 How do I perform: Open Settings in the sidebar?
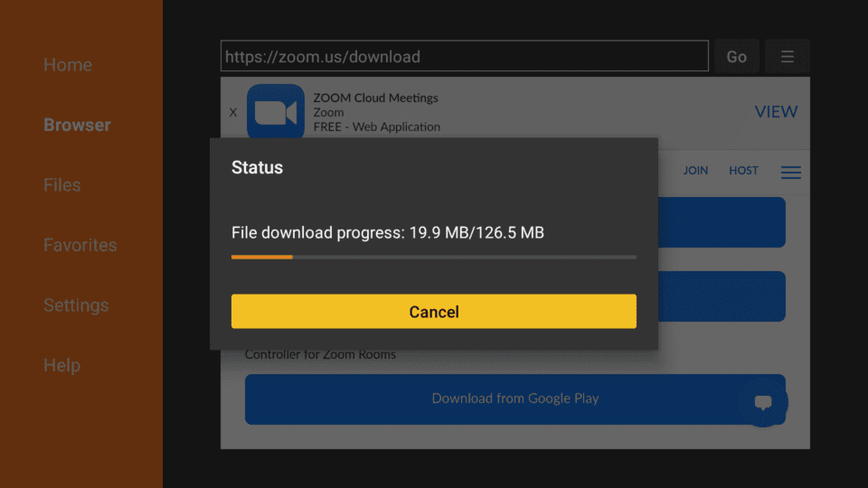pyautogui.click(x=76, y=305)
